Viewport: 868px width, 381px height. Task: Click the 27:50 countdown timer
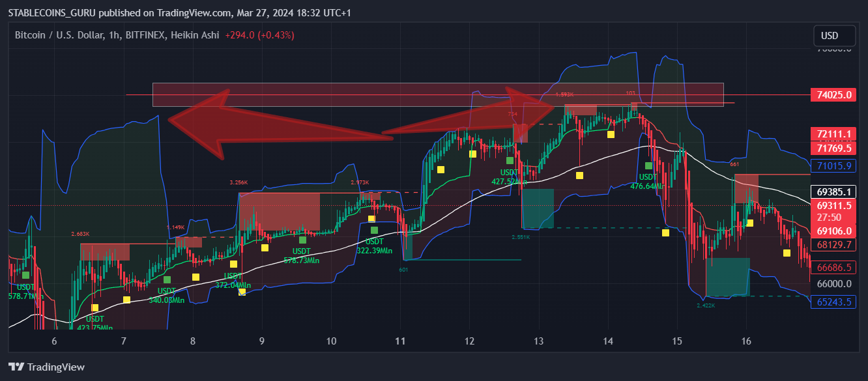(x=828, y=217)
